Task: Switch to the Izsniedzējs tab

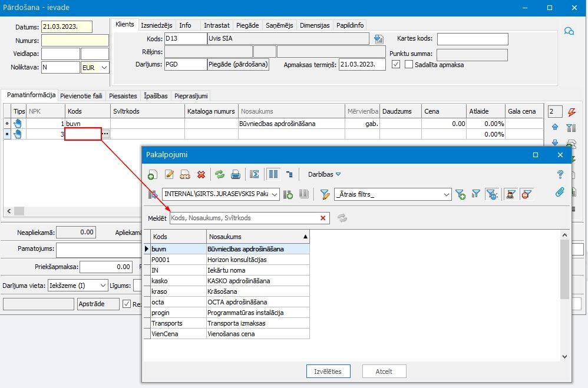Action: tap(156, 25)
